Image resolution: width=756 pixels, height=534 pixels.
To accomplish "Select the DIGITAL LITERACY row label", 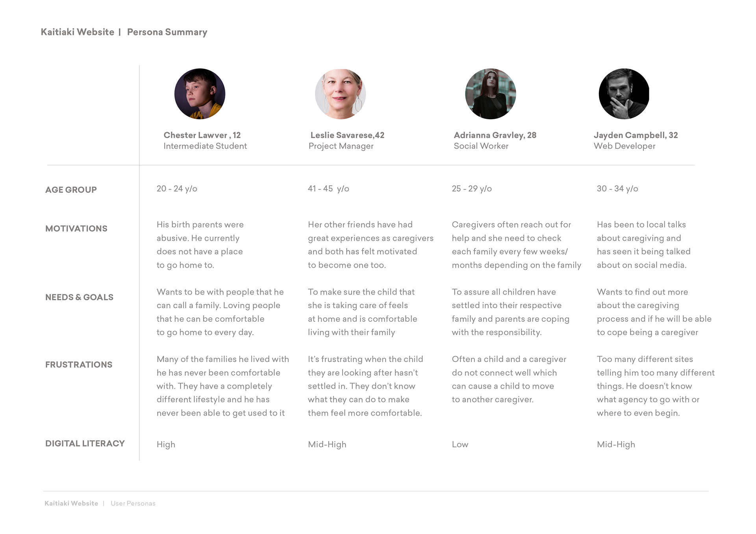I will [85, 443].
